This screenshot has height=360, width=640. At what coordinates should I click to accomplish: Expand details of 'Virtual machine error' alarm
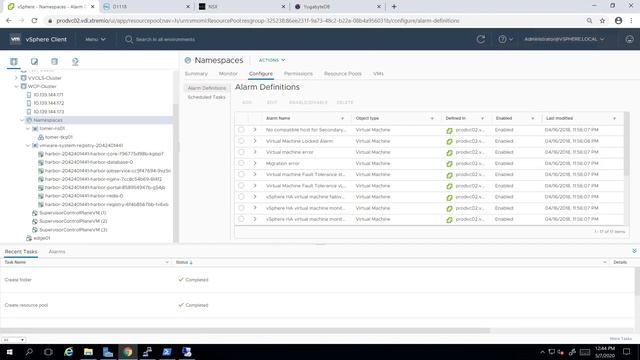[x=255, y=152]
